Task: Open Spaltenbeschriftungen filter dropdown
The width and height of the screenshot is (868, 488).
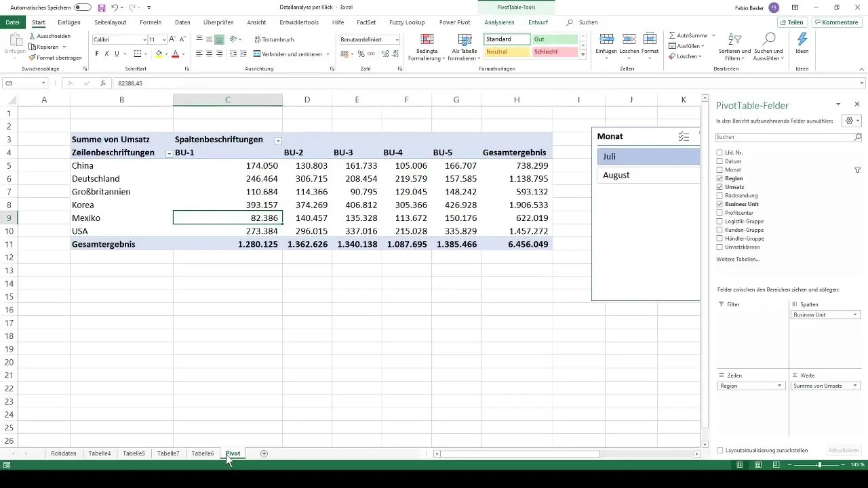Action: 277,140
